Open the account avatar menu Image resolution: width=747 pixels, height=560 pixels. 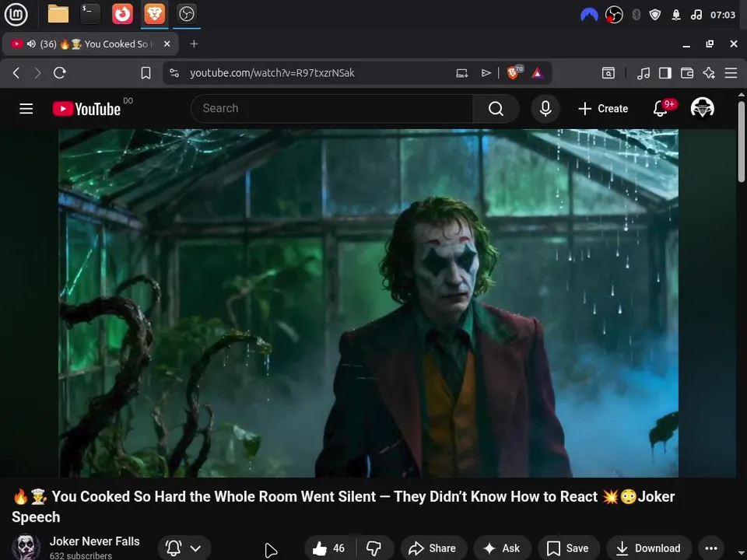tap(702, 107)
